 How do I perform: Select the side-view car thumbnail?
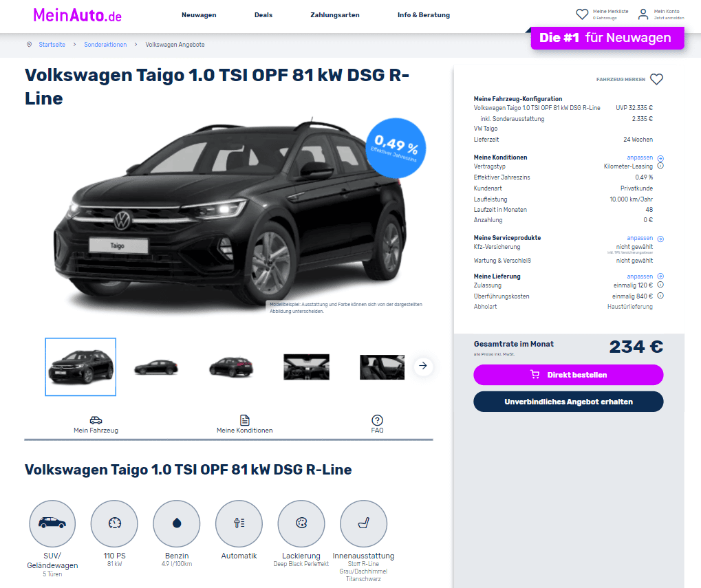156,367
